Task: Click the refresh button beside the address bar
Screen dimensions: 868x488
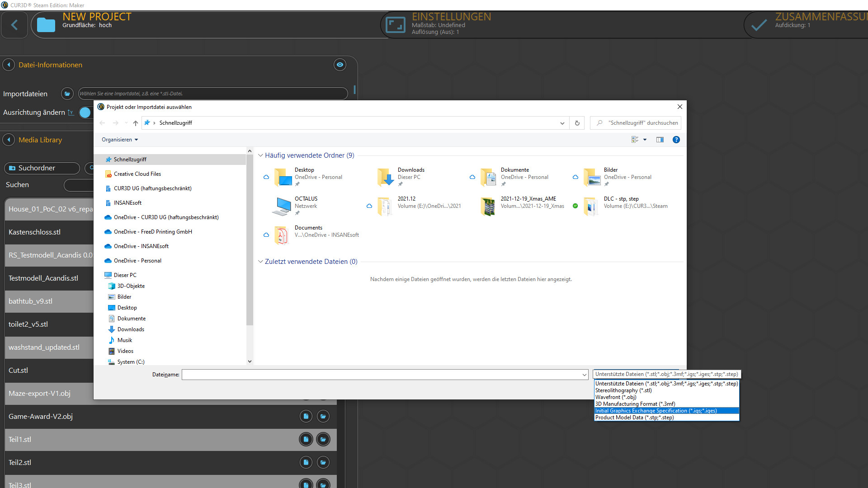Action: tap(576, 123)
